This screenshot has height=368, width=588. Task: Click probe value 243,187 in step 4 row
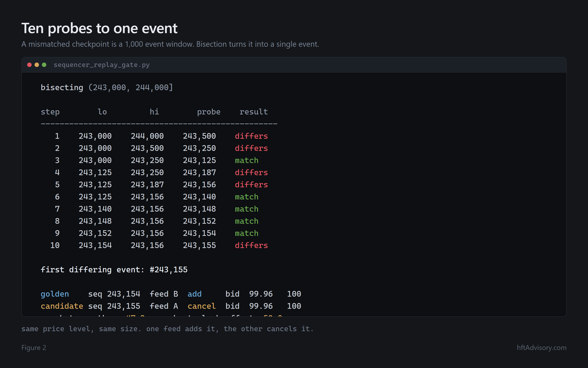(x=199, y=173)
